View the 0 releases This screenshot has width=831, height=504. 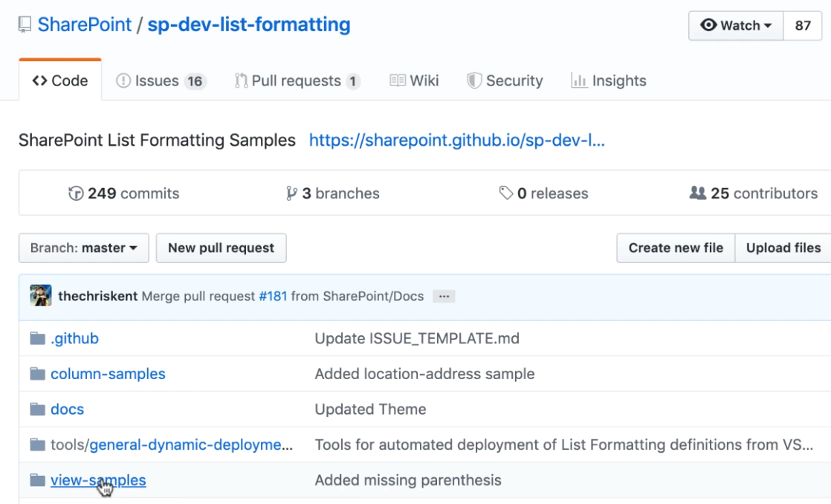click(544, 193)
